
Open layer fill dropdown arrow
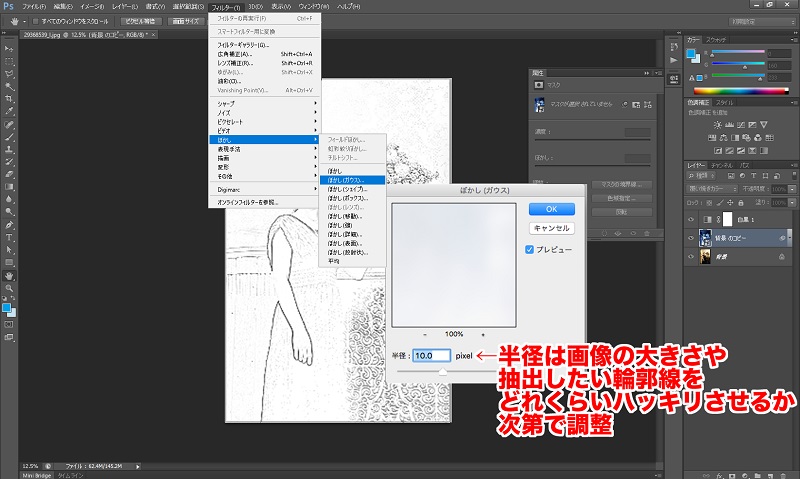pos(792,203)
